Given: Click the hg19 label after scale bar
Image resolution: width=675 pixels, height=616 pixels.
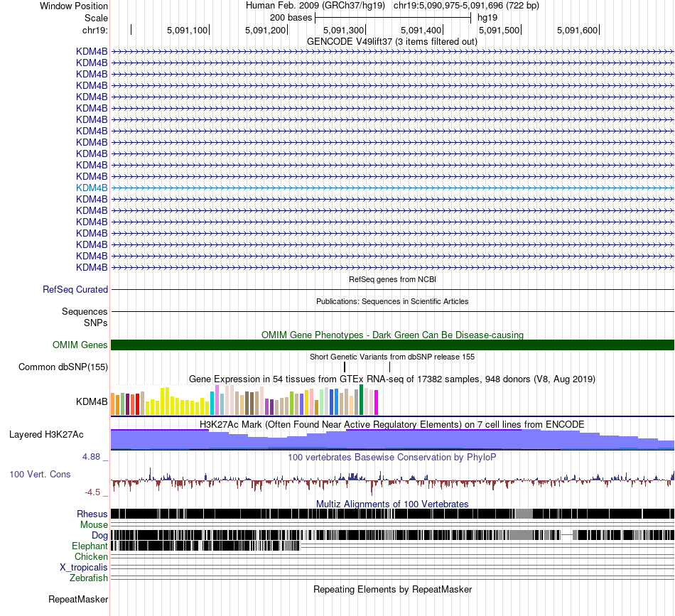Looking at the screenshot, I should tap(487, 18).
